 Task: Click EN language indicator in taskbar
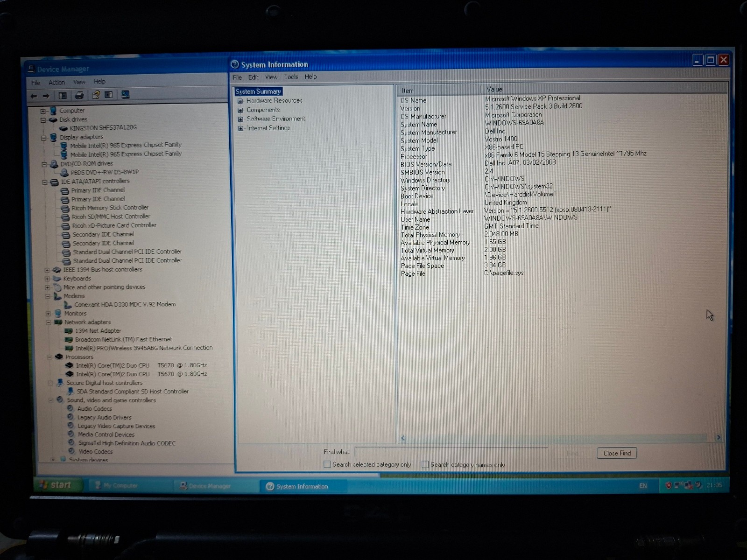coord(643,486)
